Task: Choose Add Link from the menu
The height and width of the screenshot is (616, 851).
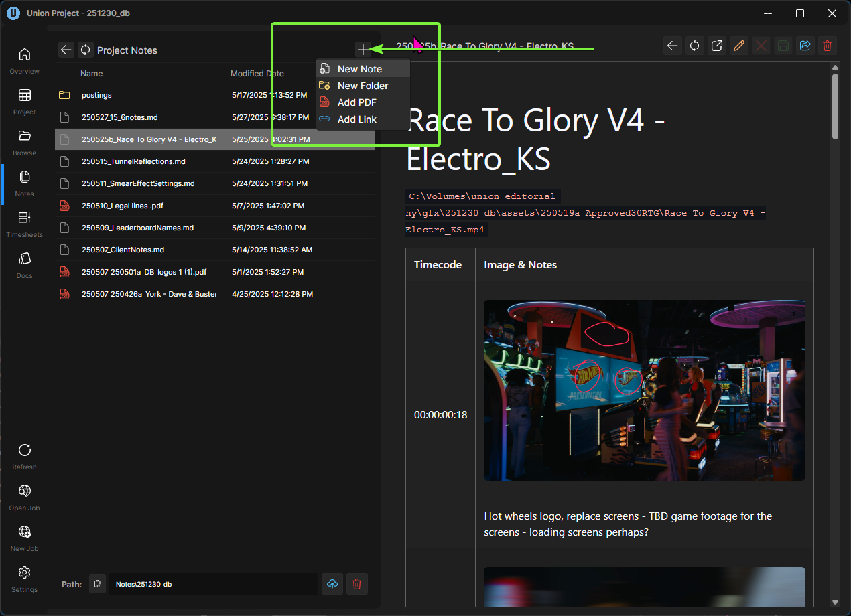Action: pyautogui.click(x=363, y=119)
